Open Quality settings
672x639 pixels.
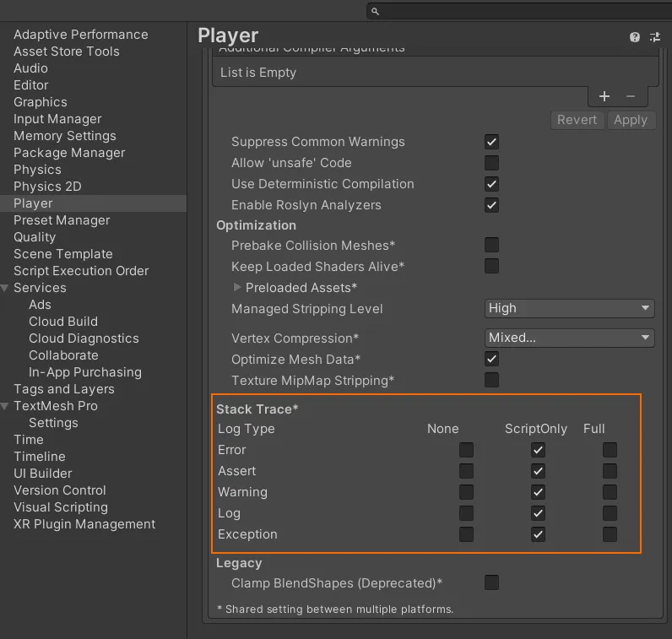pos(35,237)
